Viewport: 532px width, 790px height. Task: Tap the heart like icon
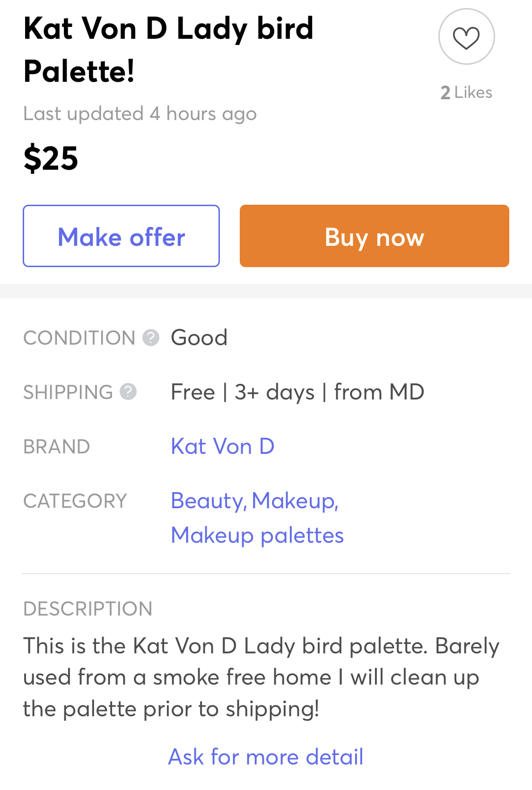[466, 37]
